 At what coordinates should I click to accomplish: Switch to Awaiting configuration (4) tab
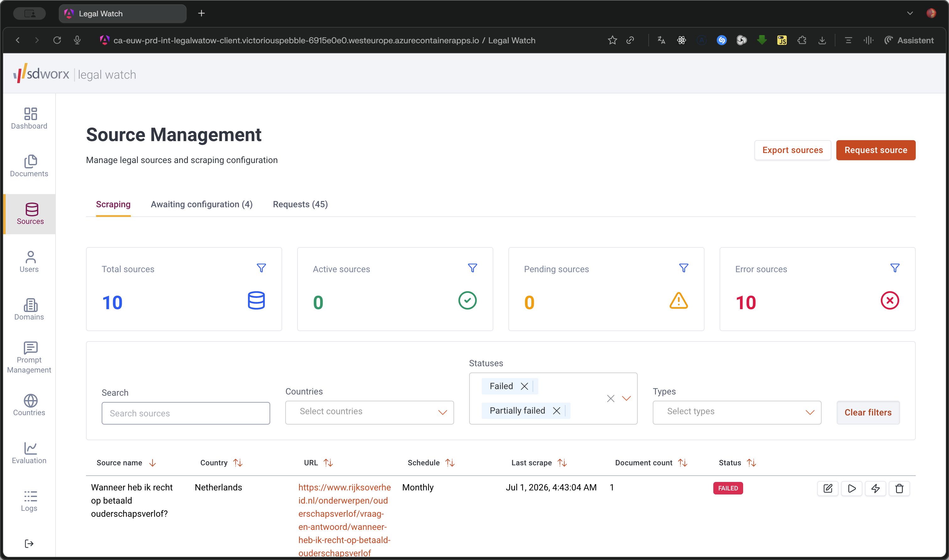tap(202, 204)
